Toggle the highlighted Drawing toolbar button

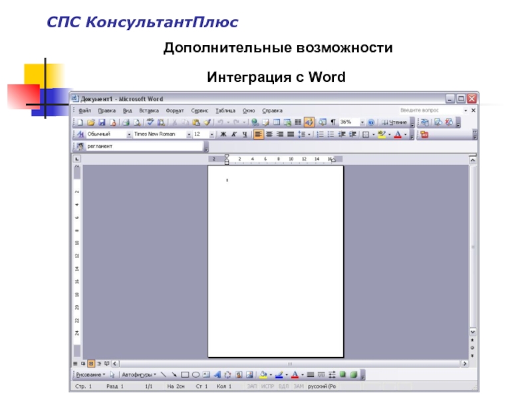[x=309, y=122]
